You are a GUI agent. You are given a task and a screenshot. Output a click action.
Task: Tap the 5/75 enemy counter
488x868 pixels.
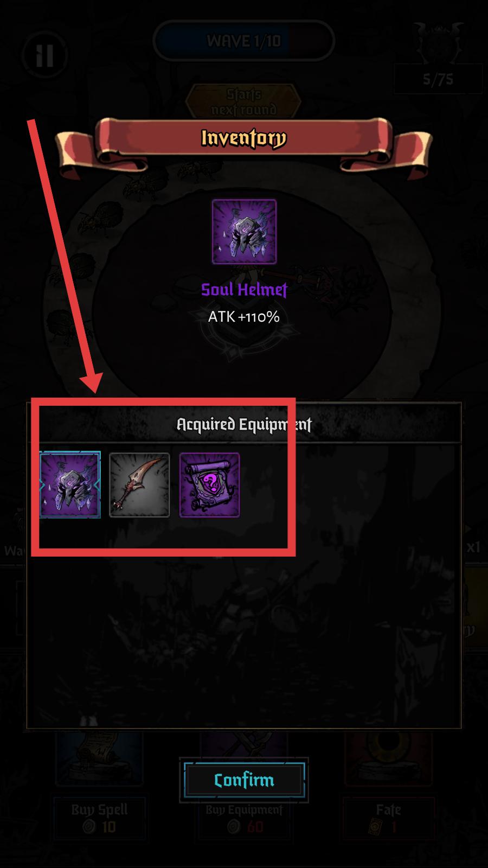pos(438,80)
